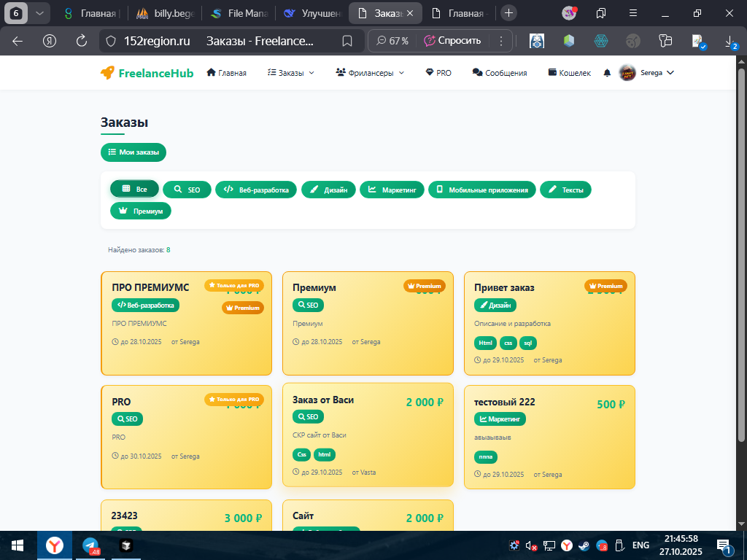
Task: Reload the page with the refresh icon
Action: pos(82,41)
